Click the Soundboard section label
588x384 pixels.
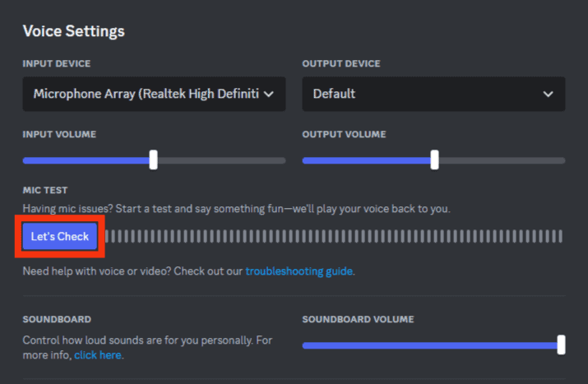pos(57,320)
